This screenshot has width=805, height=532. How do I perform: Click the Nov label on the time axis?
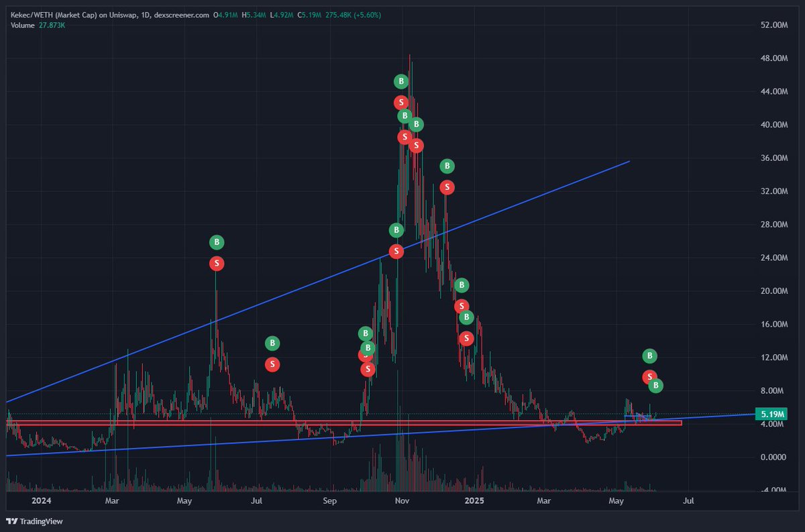click(x=401, y=501)
